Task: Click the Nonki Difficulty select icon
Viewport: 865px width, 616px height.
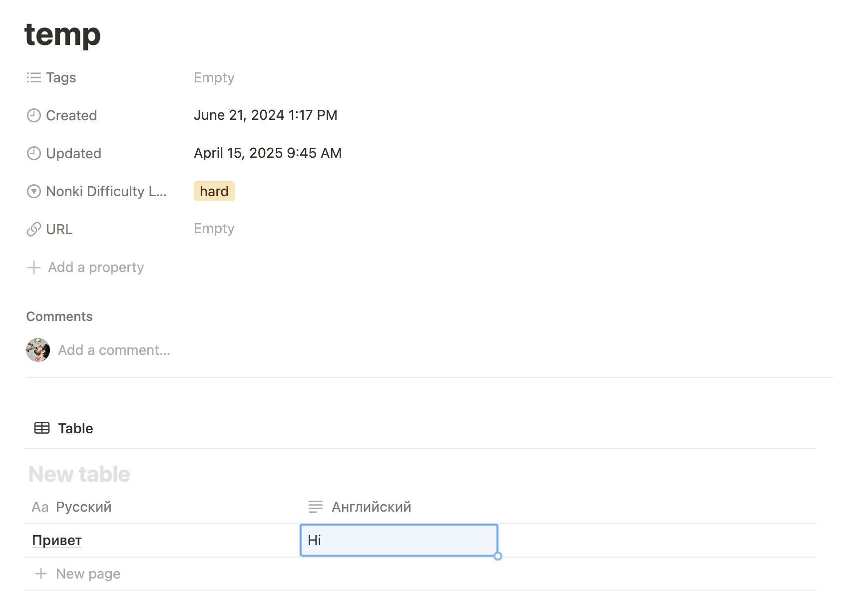Action: coord(34,191)
